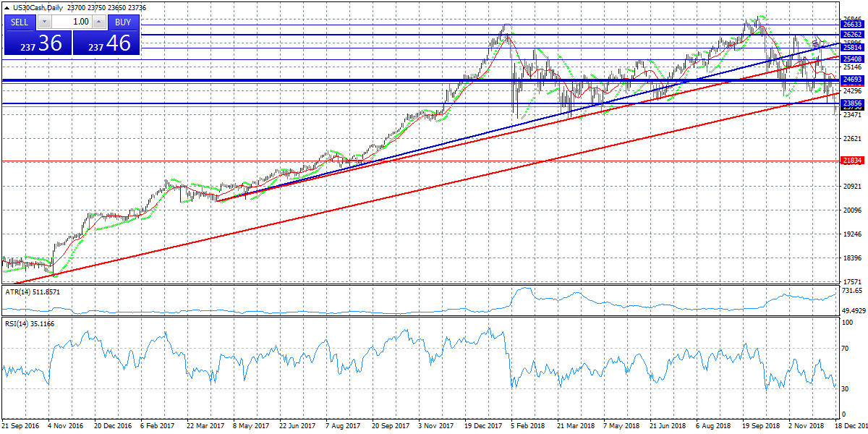Screen dimensions: 868x434
Task: Click the buy price 237 46 tile
Action: pos(106,43)
